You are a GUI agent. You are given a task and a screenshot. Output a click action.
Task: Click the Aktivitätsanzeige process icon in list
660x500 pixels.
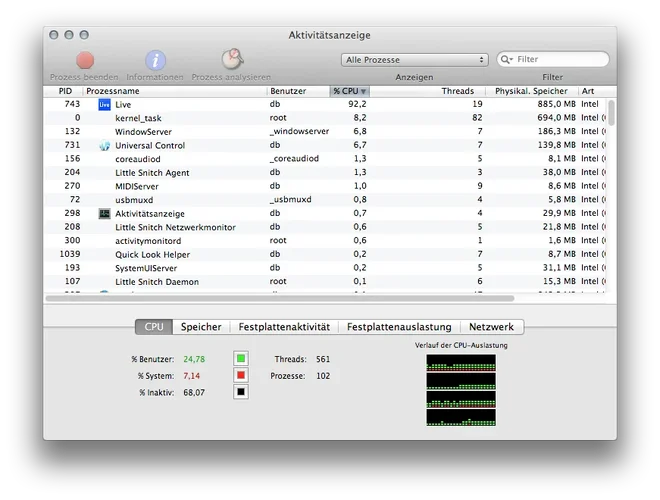pyautogui.click(x=104, y=213)
